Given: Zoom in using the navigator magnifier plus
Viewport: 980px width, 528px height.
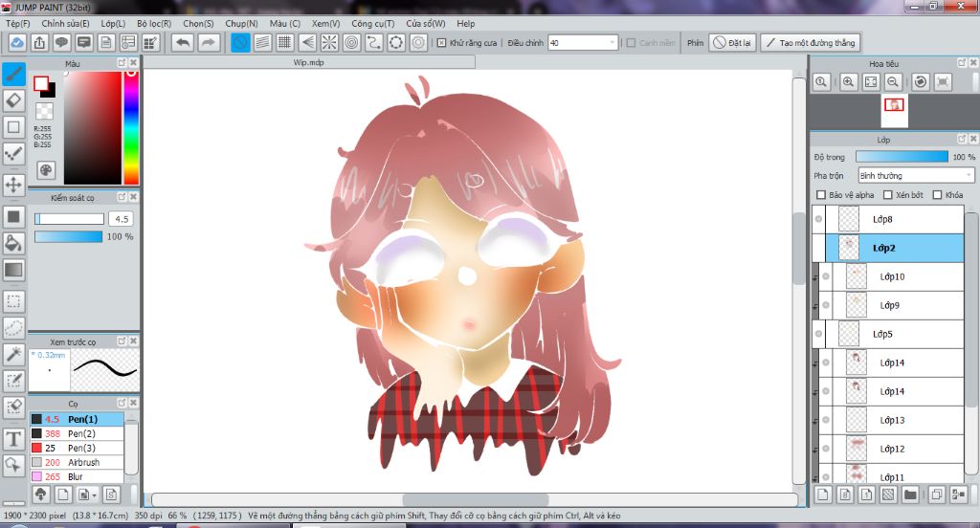Looking at the screenshot, I should 848,82.
